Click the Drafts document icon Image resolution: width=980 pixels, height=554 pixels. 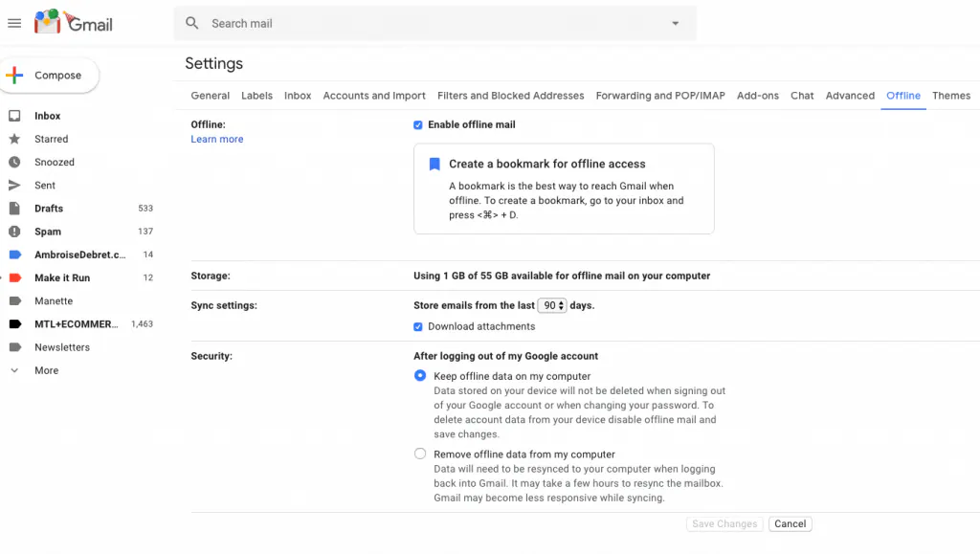[14, 208]
